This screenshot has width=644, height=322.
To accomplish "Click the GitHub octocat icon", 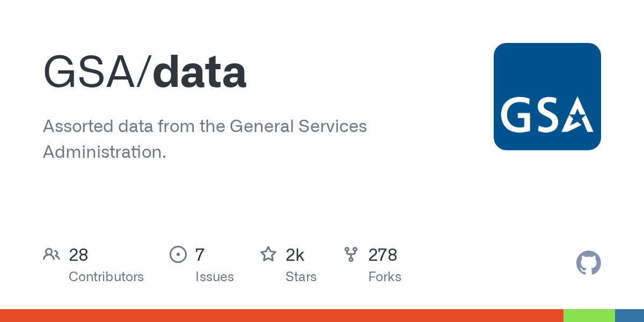I will click(588, 263).
